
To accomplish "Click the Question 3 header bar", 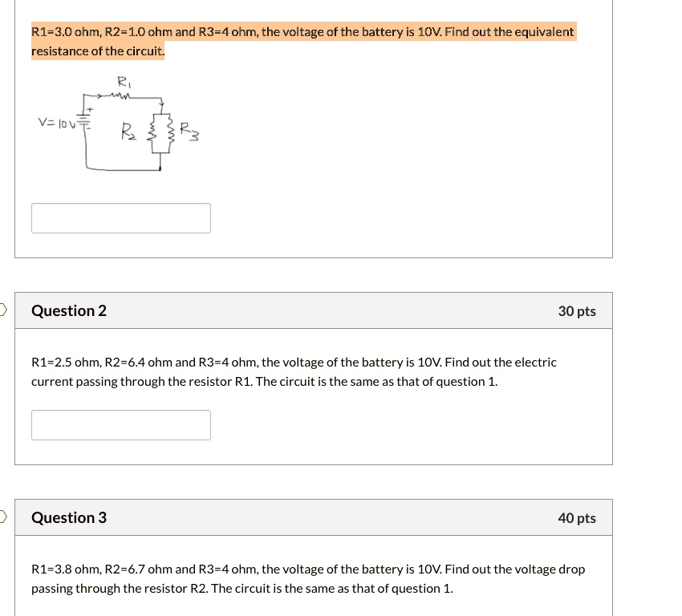I will (313, 517).
